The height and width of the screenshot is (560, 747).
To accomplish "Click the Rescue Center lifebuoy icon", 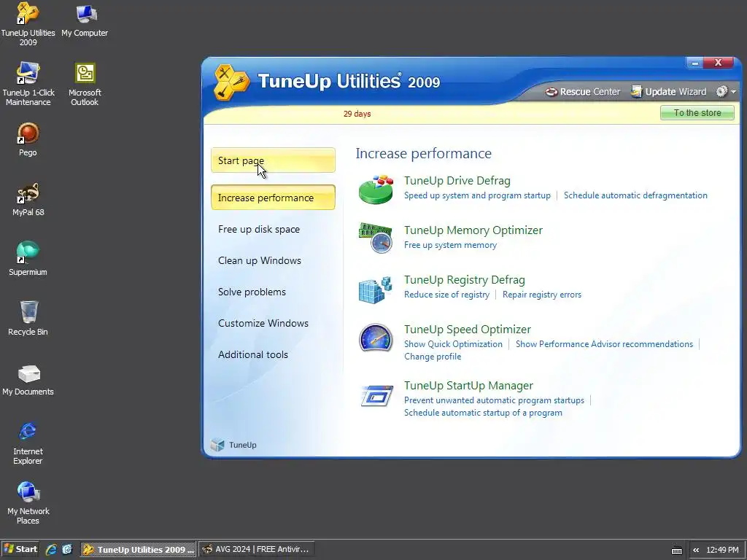I will click(551, 92).
